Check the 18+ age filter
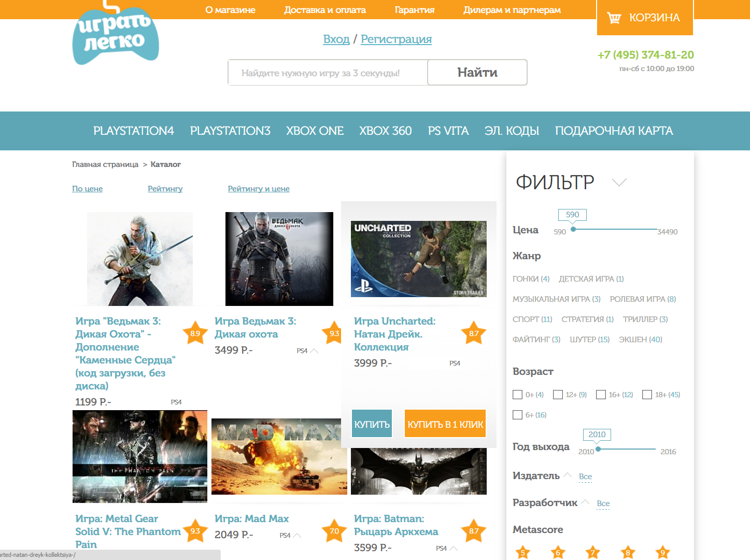 click(x=647, y=395)
